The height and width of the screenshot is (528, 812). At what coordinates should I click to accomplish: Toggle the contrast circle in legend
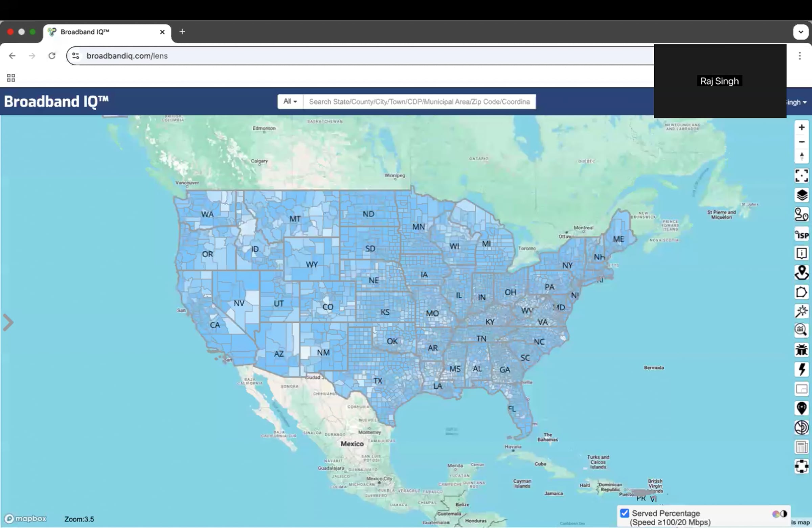784,514
